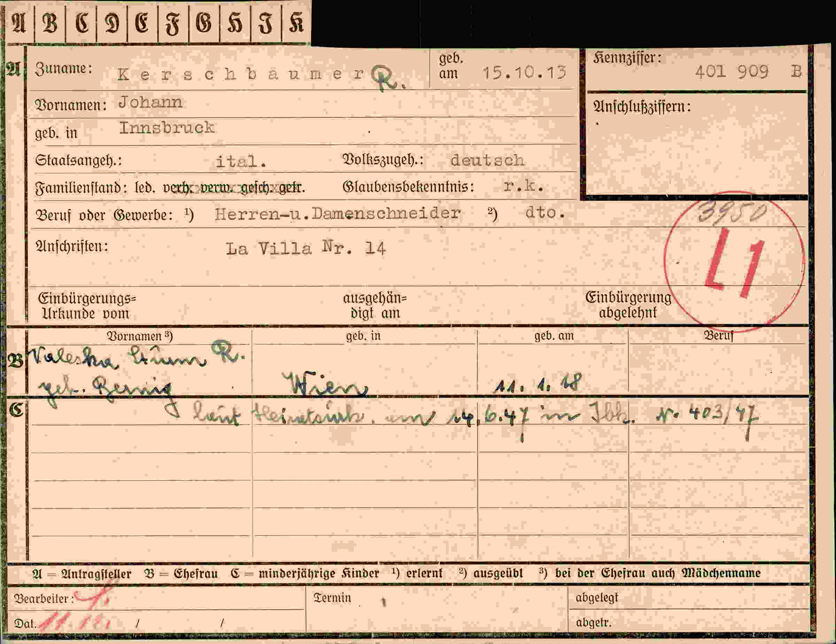Image resolution: width=836 pixels, height=644 pixels.
Task: Click the Zuname field Kerschbaumer
Action: point(241,74)
